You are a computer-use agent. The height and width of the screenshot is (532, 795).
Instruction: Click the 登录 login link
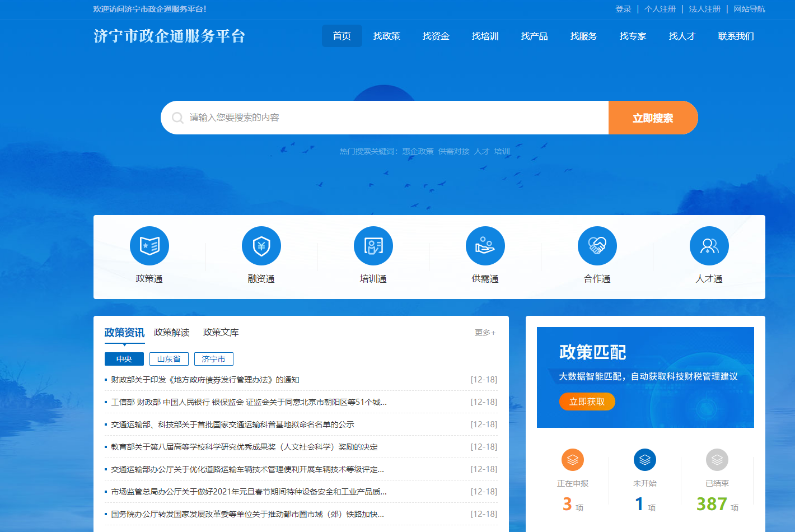click(x=623, y=9)
